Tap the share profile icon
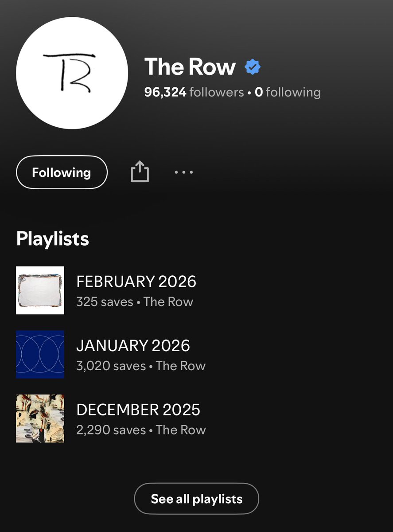The image size is (393, 532). click(140, 172)
